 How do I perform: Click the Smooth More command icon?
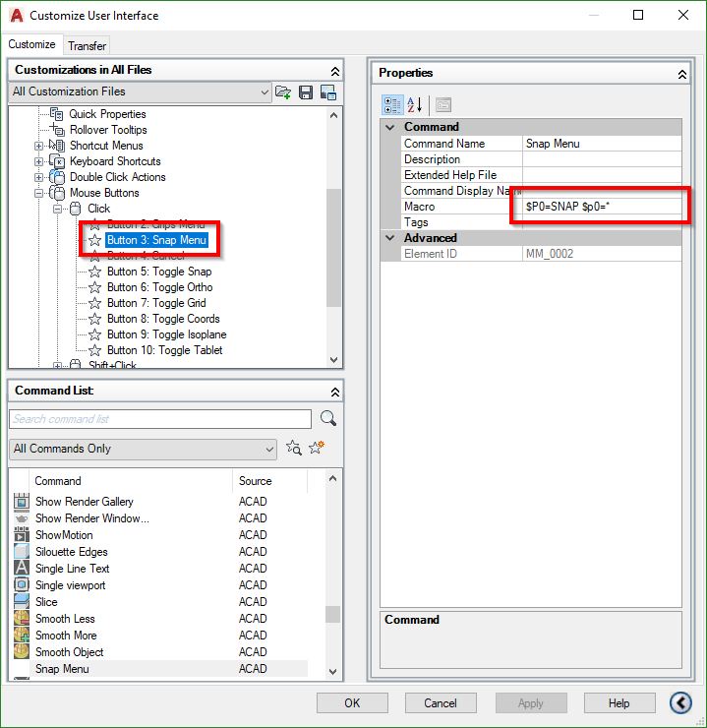[22, 636]
